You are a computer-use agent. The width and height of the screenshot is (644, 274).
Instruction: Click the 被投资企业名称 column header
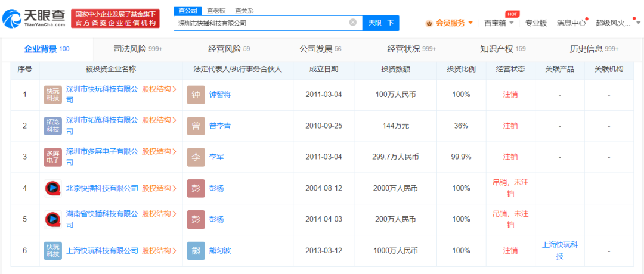[111, 69]
